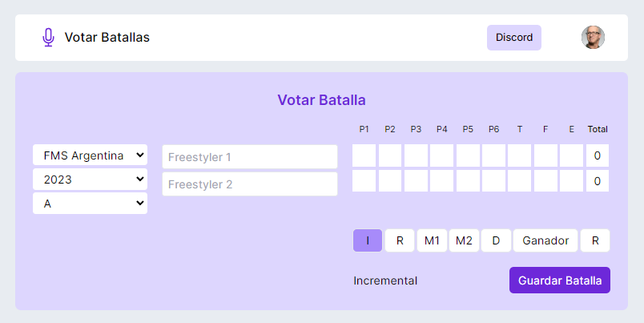
Task: Expand the A round dropdown
Action: 90,204
